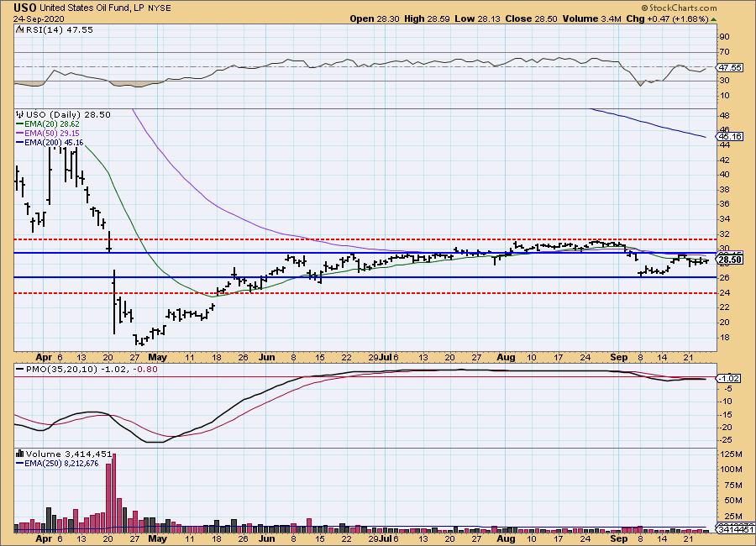
Task: Select the USO ticker symbol in the title
Action: pyautogui.click(x=25, y=8)
